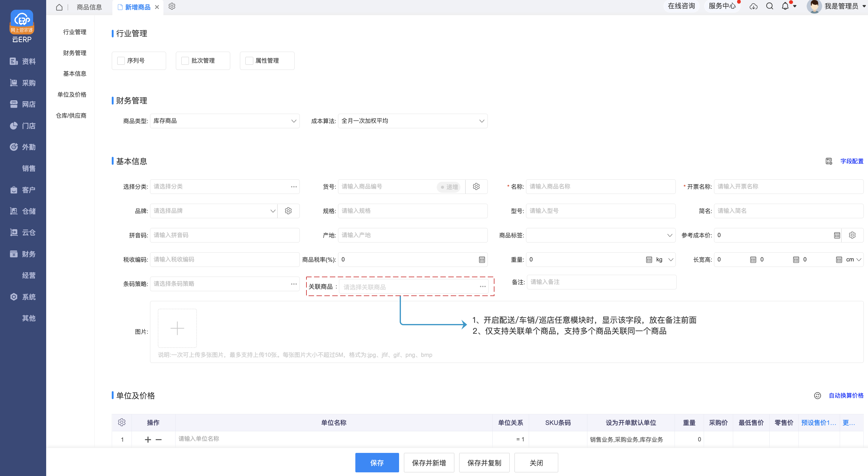Click the image upload plus box
868x476 pixels.
coord(177,328)
